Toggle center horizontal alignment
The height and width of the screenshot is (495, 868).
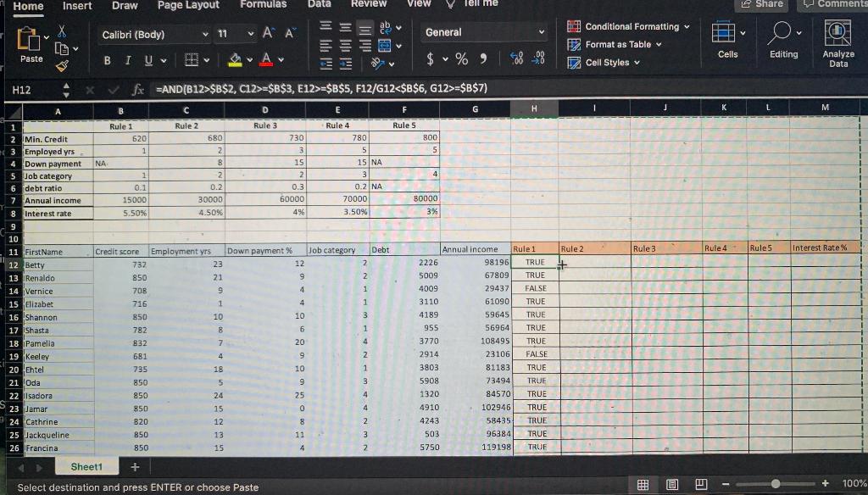click(346, 46)
